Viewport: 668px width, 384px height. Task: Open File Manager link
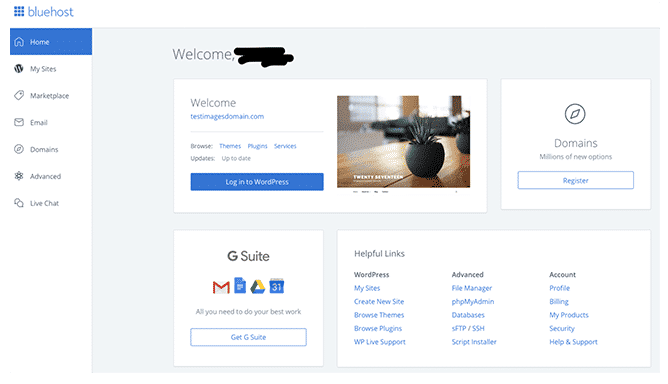click(472, 288)
